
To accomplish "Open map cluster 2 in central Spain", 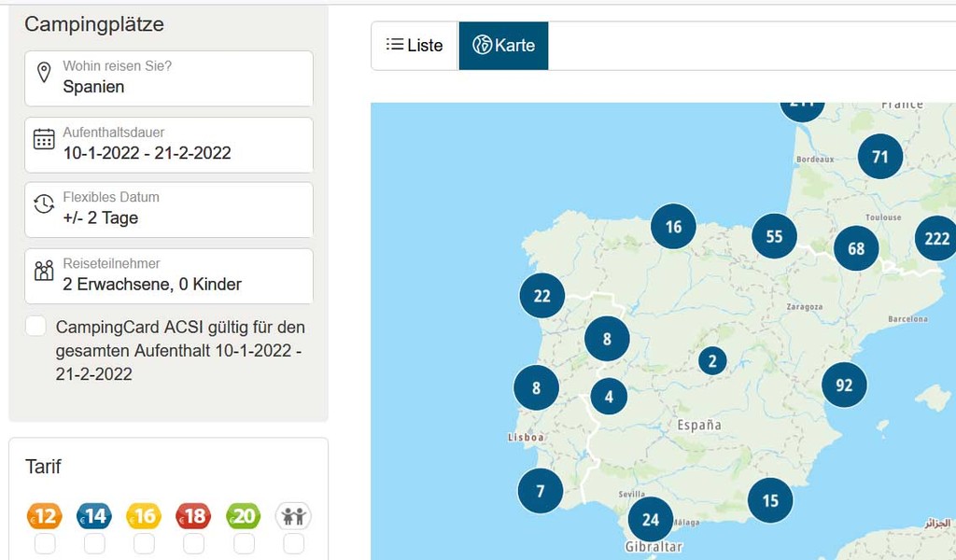I will click(712, 361).
